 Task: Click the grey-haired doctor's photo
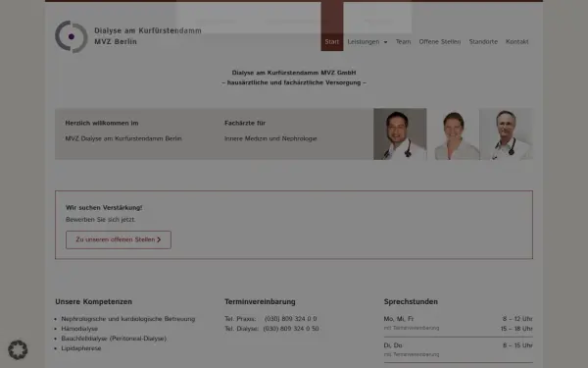(x=507, y=134)
